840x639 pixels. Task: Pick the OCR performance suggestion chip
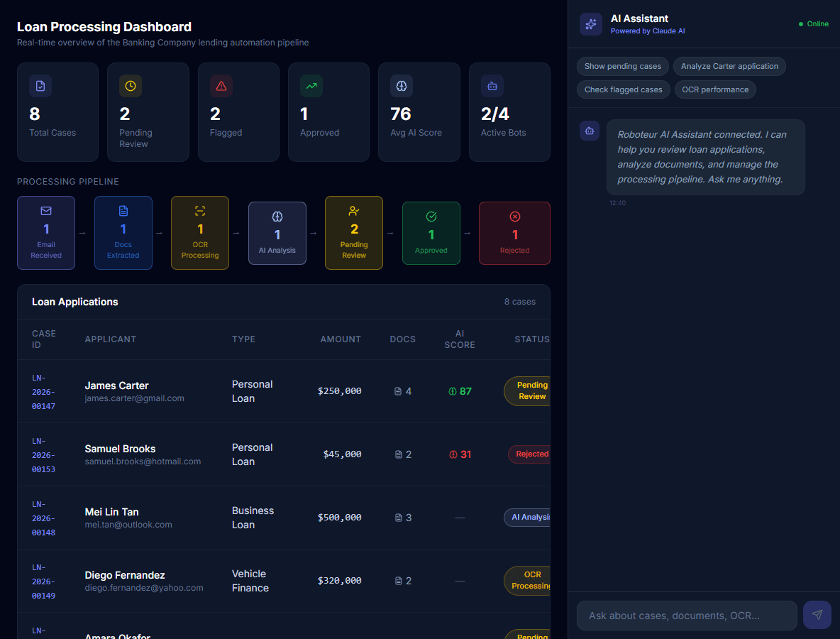[x=715, y=89]
